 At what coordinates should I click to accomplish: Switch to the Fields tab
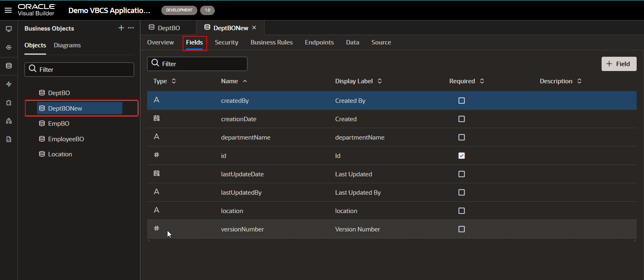click(194, 42)
